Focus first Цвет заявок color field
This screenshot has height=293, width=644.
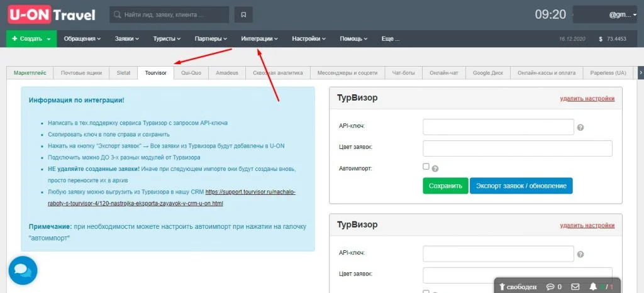tap(518, 148)
